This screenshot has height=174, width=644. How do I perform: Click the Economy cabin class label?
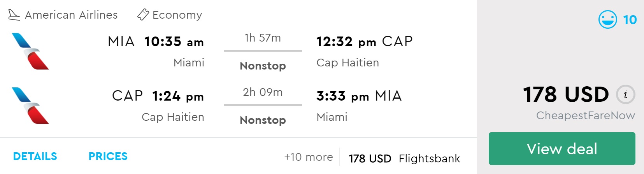[177, 15]
